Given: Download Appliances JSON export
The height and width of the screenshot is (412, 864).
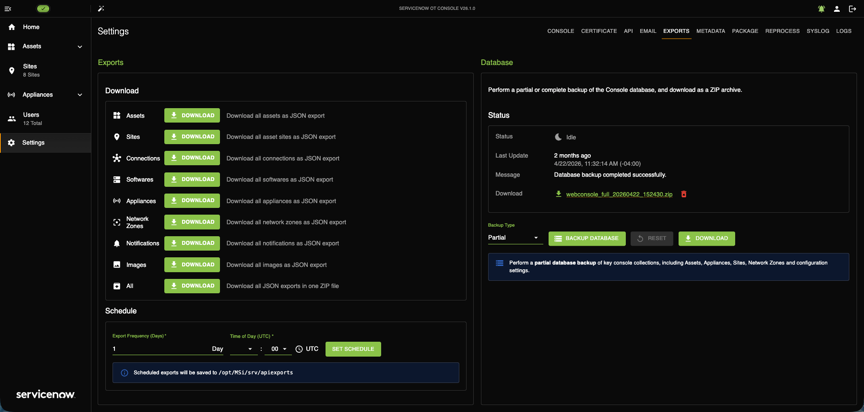Looking at the screenshot, I should (x=192, y=200).
